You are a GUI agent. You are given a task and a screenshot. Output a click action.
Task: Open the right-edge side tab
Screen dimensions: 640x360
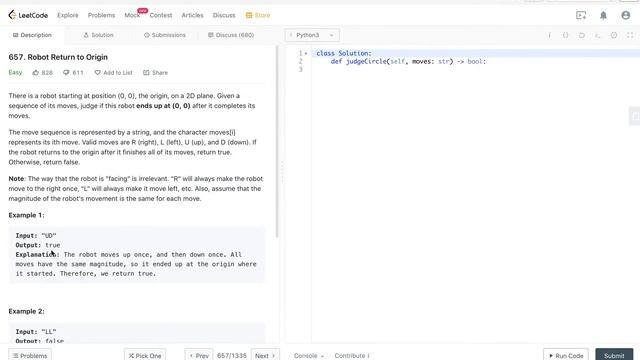click(634, 116)
